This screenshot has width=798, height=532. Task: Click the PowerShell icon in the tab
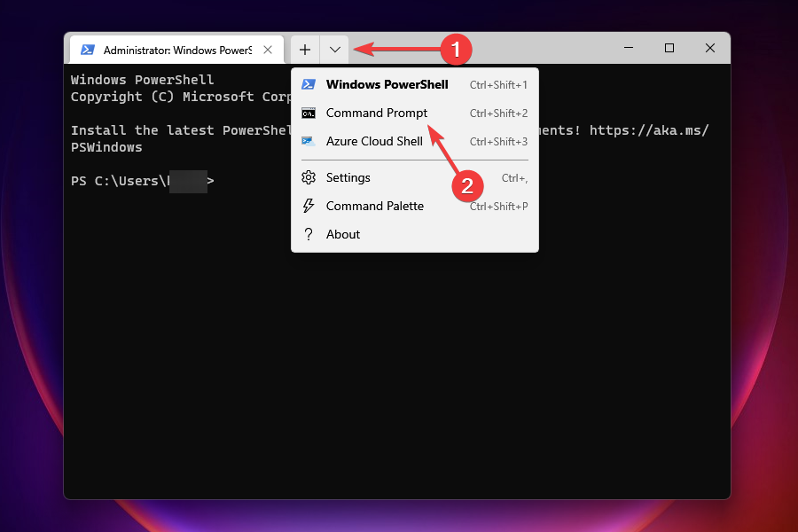point(88,50)
